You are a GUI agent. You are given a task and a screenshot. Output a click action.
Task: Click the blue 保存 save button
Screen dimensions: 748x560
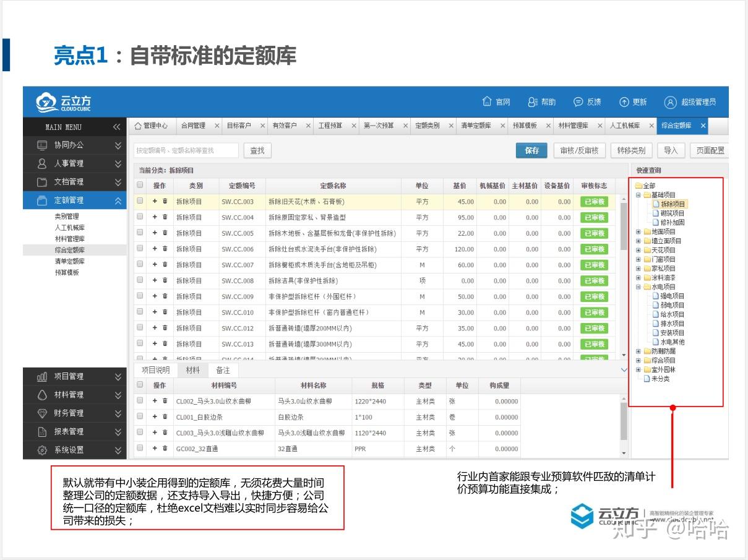point(532,150)
